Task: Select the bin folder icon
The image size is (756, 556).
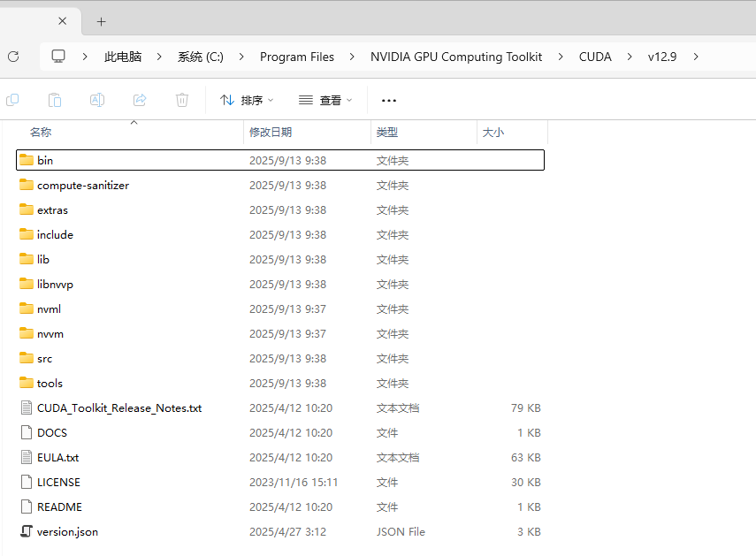Action: click(x=27, y=159)
